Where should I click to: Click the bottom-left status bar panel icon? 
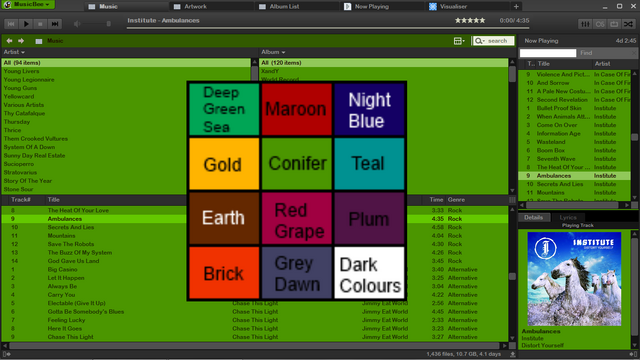(6, 354)
